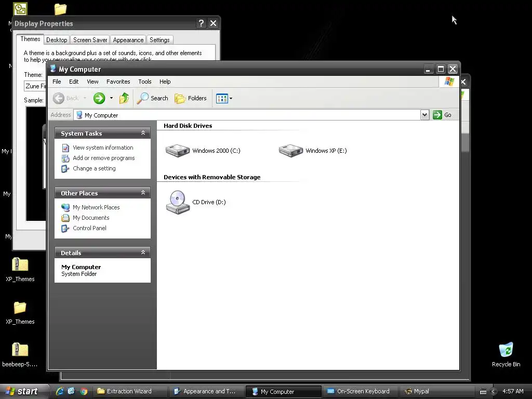
Task: Open the Tools menu
Action: (x=145, y=82)
